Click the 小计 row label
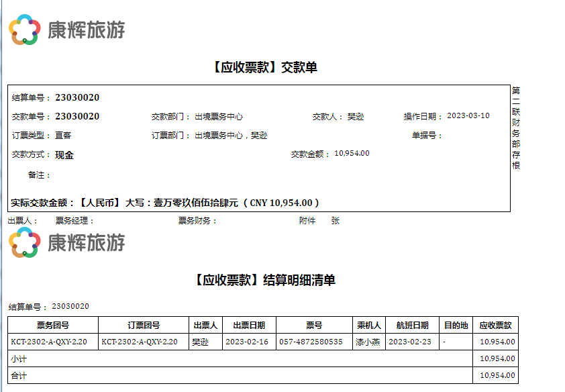 click(18, 358)
